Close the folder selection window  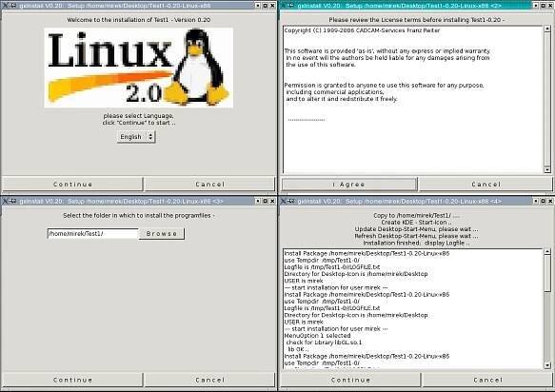point(272,201)
